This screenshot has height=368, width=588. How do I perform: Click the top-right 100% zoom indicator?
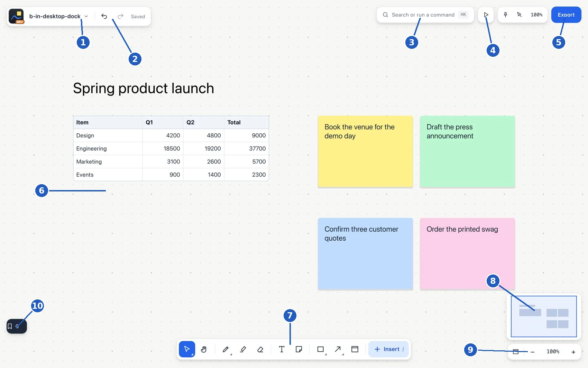(536, 15)
